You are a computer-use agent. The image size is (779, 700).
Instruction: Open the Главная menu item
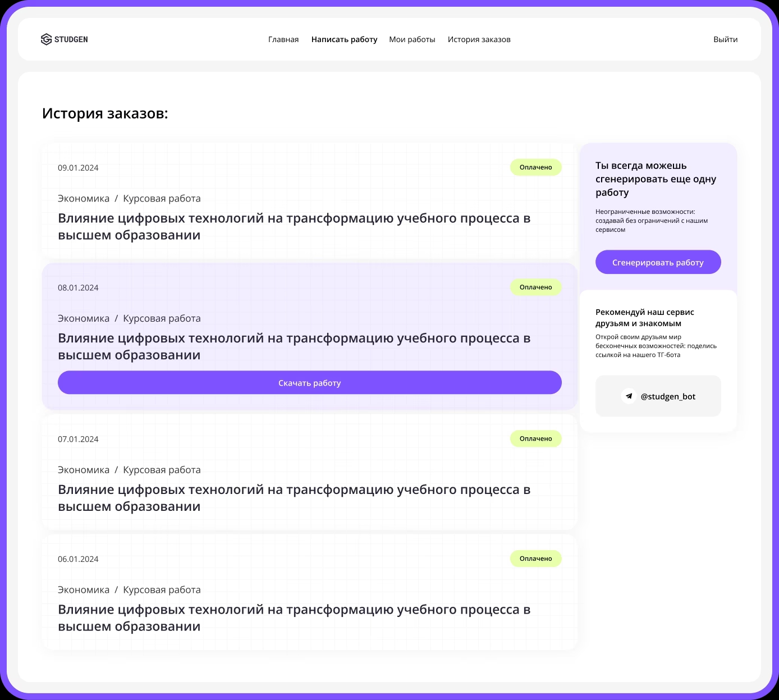point(283,39)
